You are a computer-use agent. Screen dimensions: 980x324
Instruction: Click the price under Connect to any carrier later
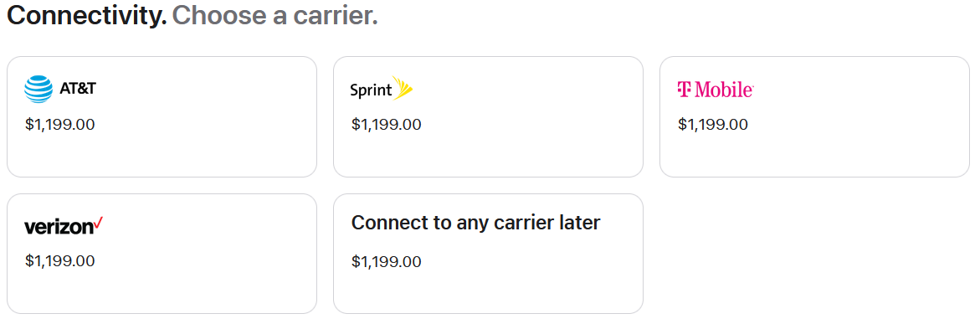(387, 261)
